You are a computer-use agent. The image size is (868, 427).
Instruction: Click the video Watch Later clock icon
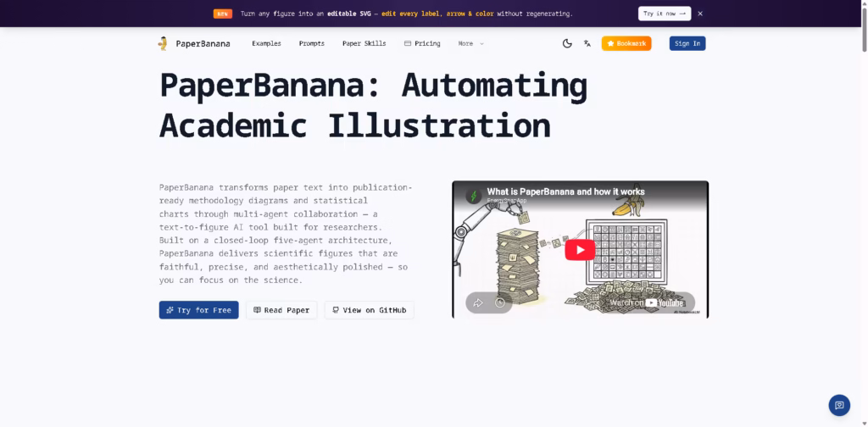point(500,302)
